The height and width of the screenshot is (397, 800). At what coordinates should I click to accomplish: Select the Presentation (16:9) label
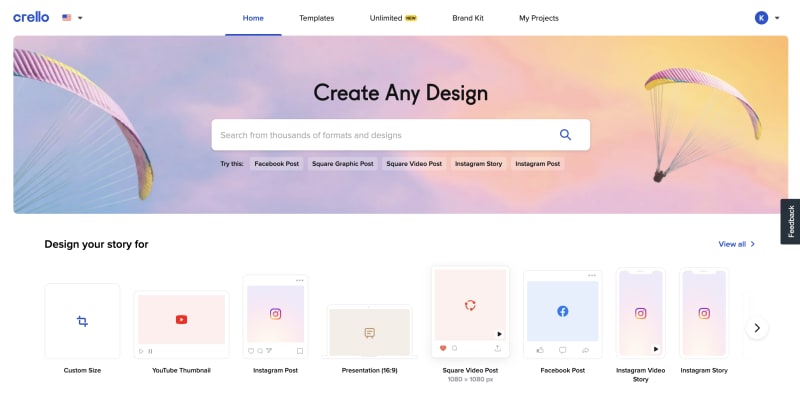pos(369,370)
